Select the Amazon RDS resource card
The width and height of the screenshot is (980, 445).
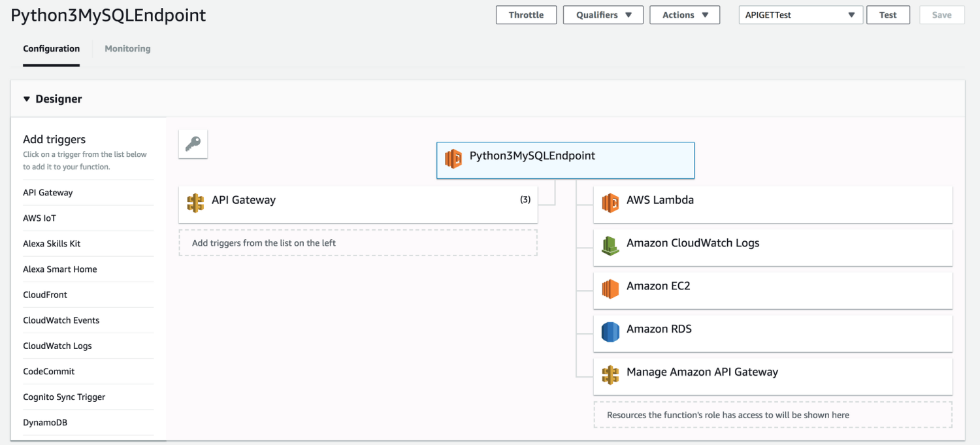coord(773,334)
